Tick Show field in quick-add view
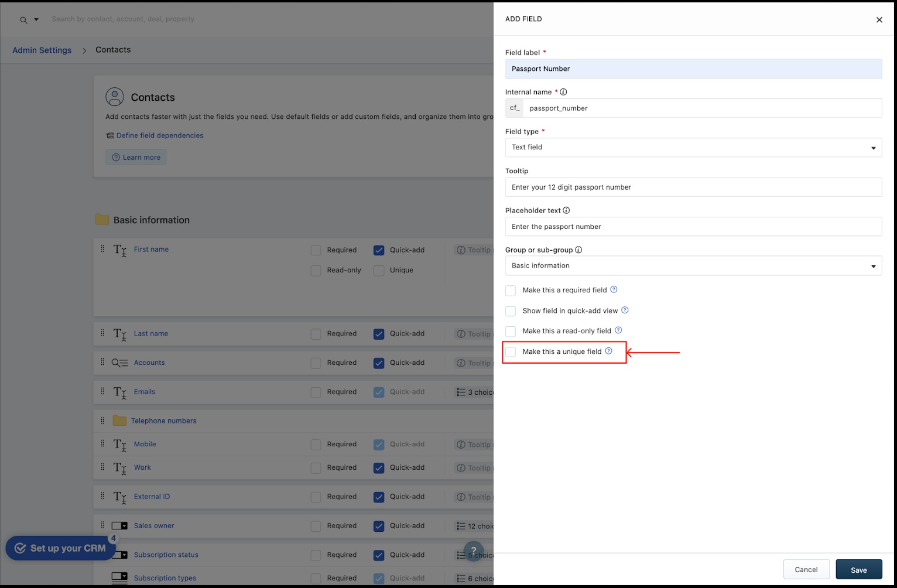This screenshot has height=588, width=897. [x=511, y=311]
